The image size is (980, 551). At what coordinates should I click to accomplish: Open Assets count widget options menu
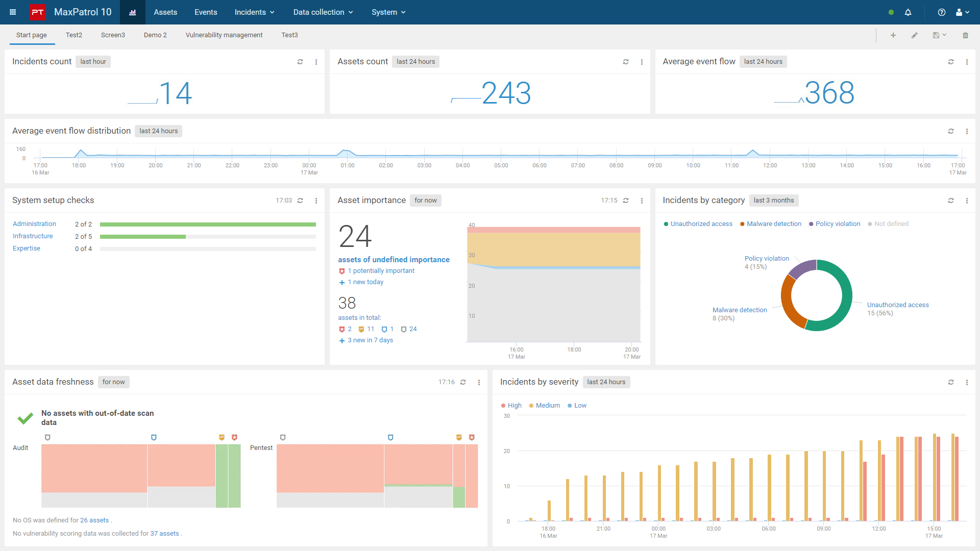pyautogui.click(x=642, y=62)
